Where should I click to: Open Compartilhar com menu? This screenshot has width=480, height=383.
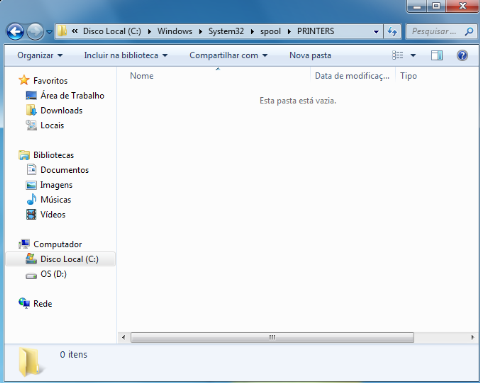[x=228, y=55]
